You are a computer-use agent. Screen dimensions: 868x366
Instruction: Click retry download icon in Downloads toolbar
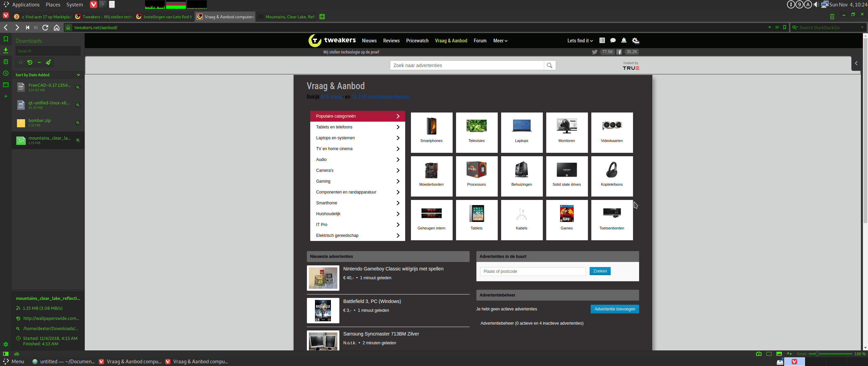30,62
